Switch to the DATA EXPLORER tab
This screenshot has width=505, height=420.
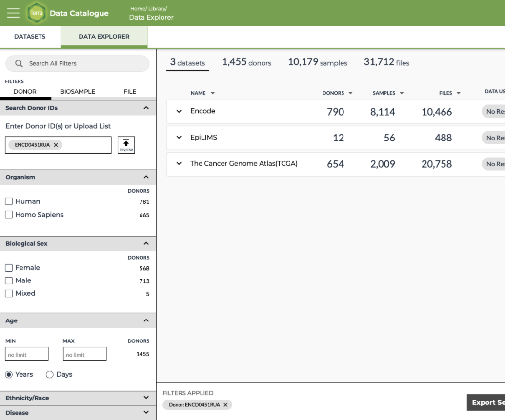tap(104, 37)
